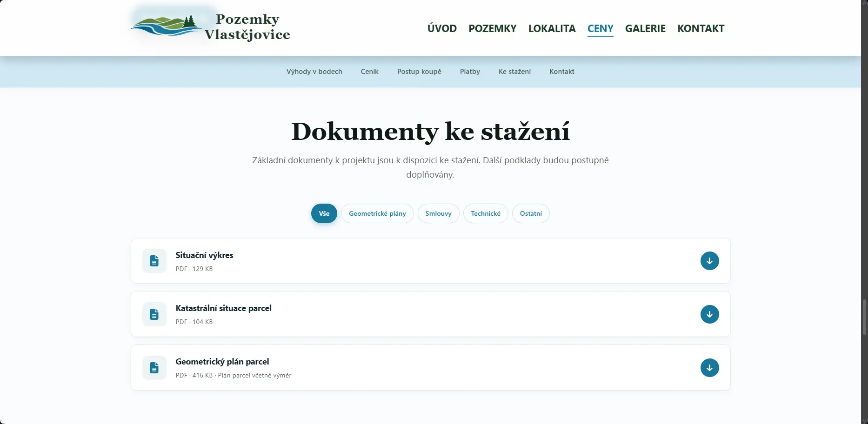Open the Postup koupě link
Viewport: 868px width, 424px height.
point(419,72)
